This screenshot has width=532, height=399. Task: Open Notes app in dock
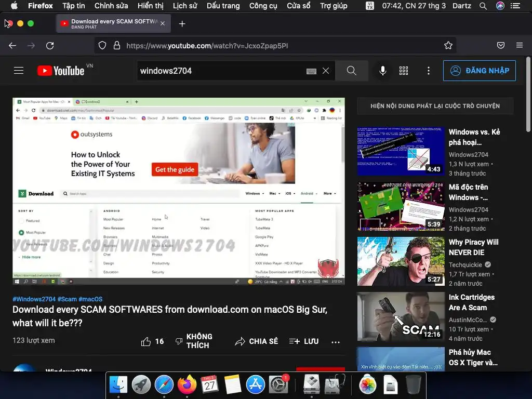(x=233, y=384)
